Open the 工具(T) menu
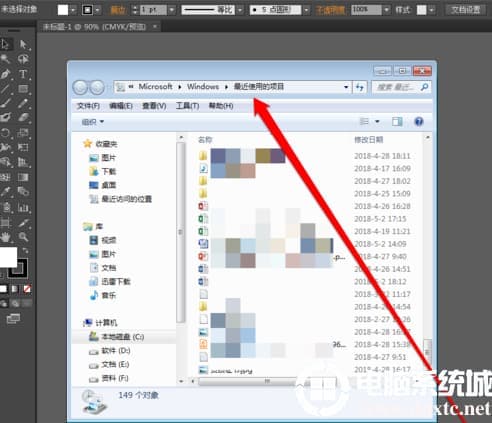492x423 pixels. pyautogui.click(x=187, y=106)
